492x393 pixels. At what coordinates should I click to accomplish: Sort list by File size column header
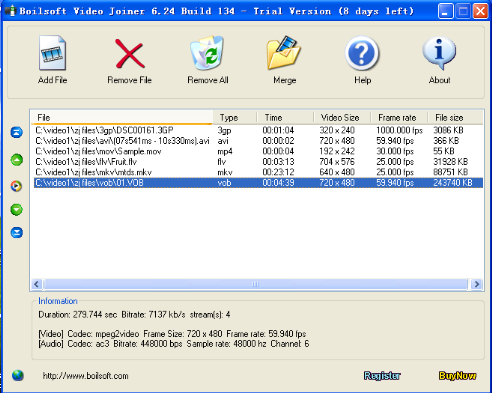click(x=455, y=118)
